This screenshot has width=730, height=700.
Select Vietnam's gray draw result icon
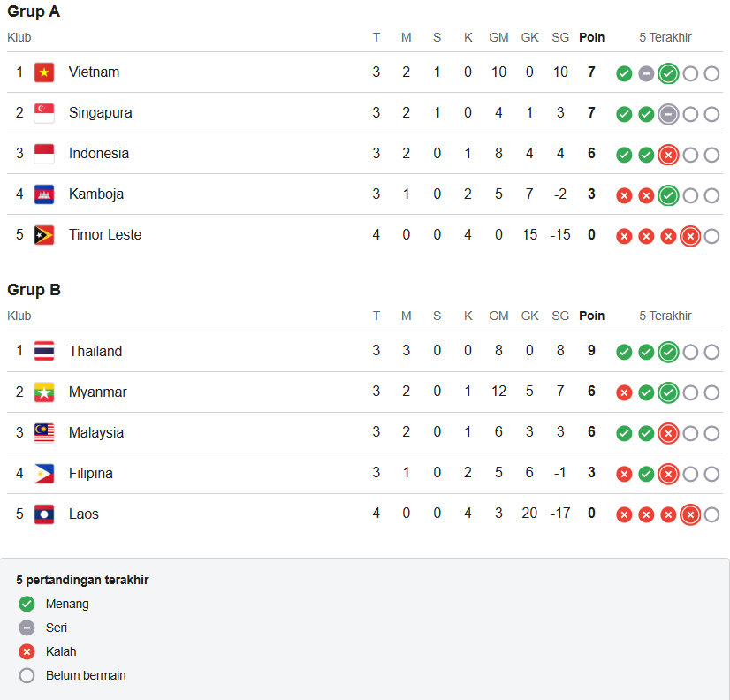tap(646, 73)
